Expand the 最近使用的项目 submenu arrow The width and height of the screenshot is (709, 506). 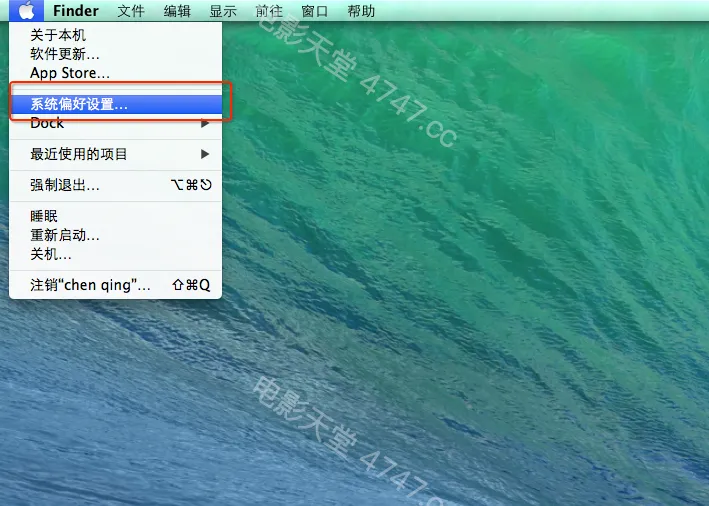[205, 154]
